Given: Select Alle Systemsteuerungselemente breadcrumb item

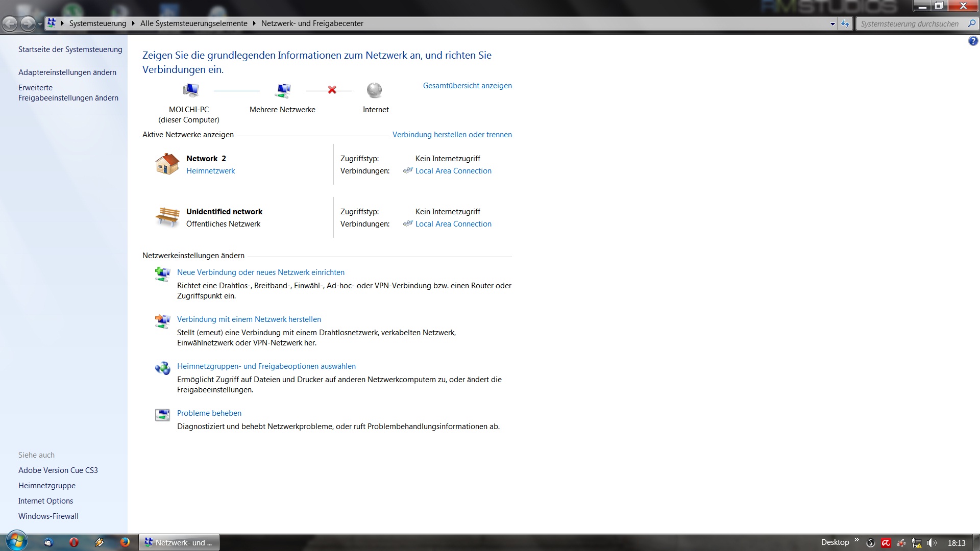Looking at the screenshot, I should 193,23.
